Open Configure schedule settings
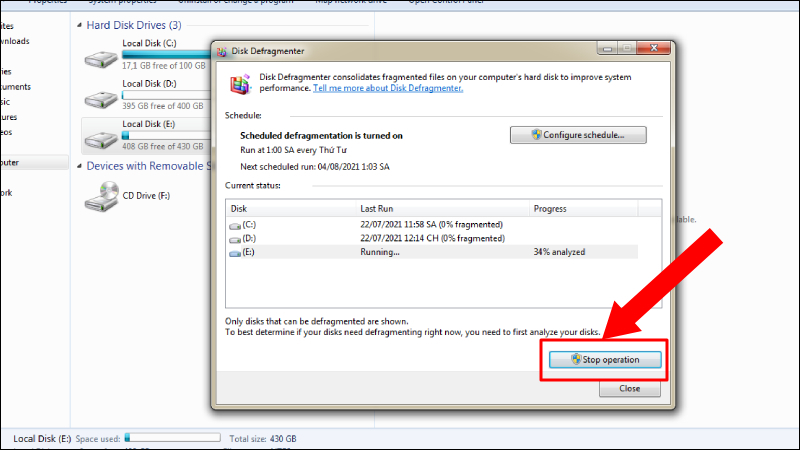 tap(578, 135)
